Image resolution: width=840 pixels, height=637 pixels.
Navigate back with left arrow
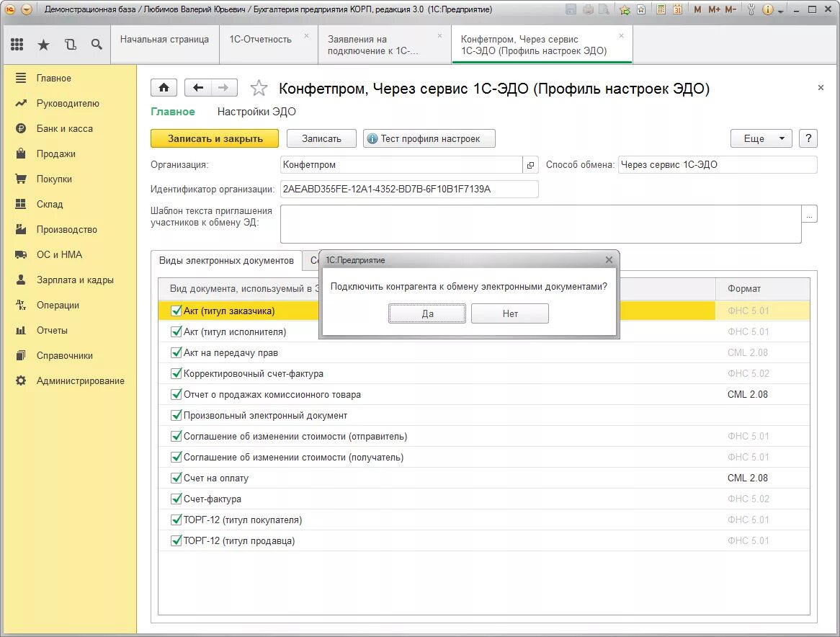click(x=197, y=87)
